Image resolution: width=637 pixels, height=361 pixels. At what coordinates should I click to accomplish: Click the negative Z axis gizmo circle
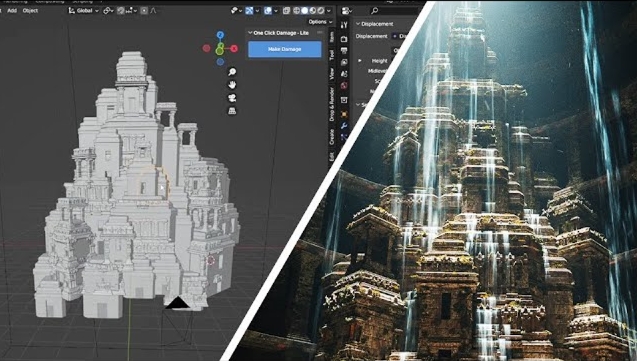(x=220, y=62)
